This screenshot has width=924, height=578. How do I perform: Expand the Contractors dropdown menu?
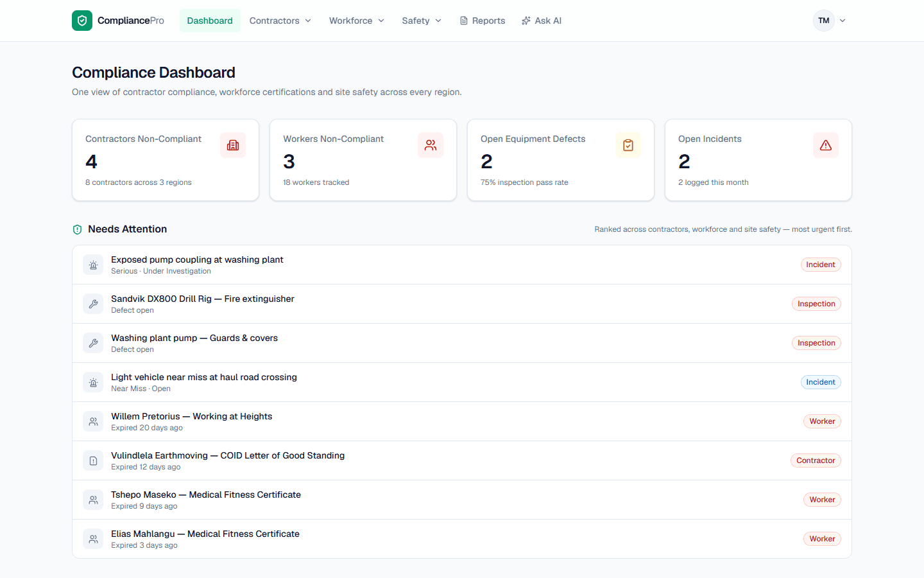click(280, 21)
